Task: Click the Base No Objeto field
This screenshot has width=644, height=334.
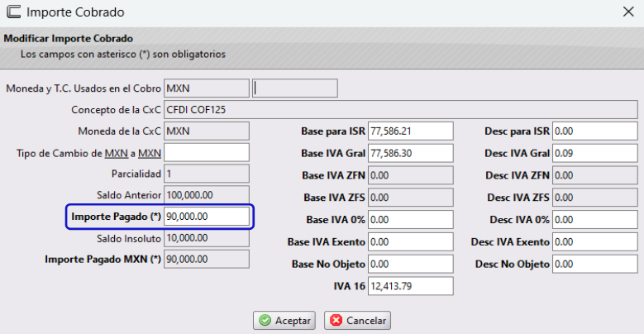Action: coord(411,265)
